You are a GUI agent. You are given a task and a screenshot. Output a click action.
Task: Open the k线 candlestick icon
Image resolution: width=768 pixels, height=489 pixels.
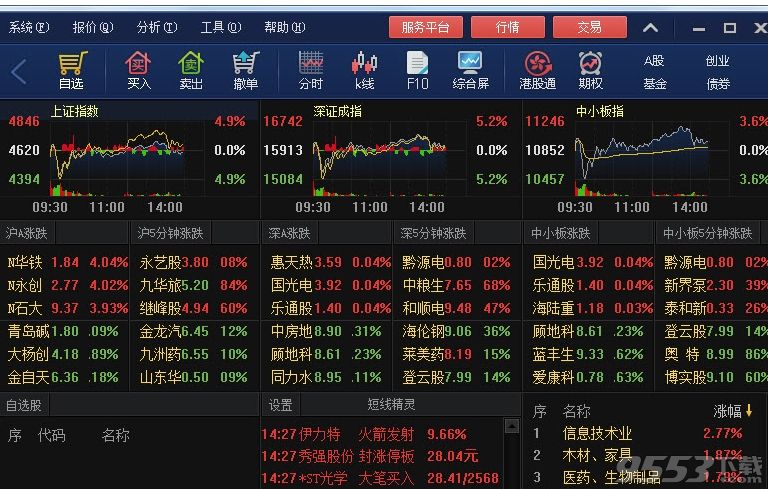tap(364, 71)
